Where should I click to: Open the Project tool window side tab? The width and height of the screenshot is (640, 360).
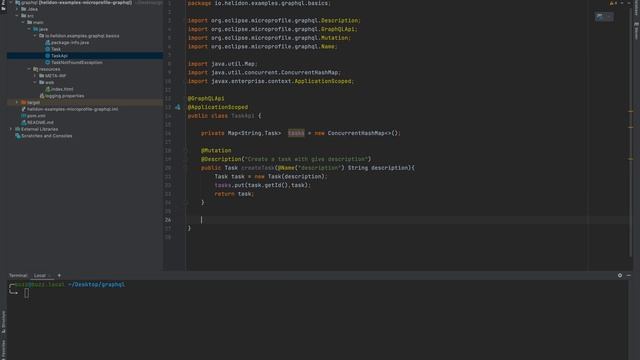click(x=3, y=6)
